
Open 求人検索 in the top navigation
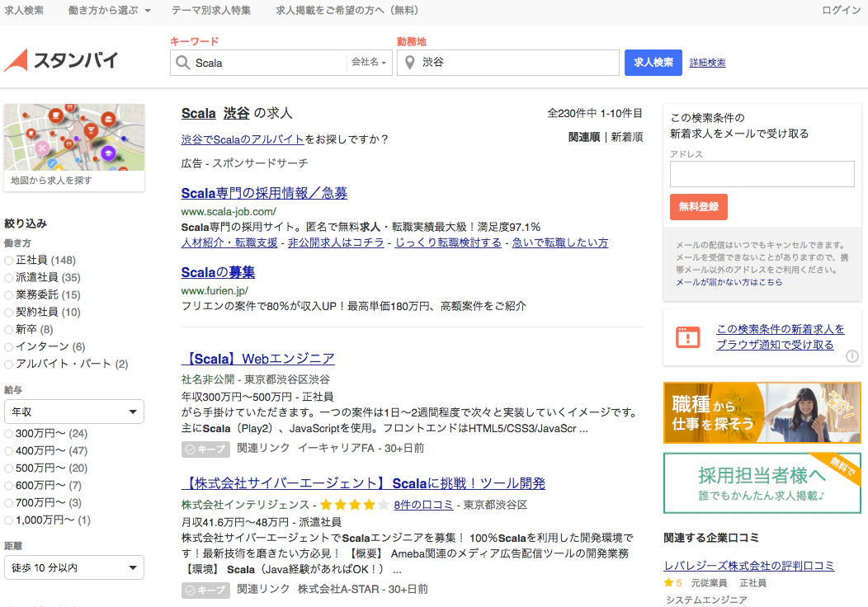(24, 11)
